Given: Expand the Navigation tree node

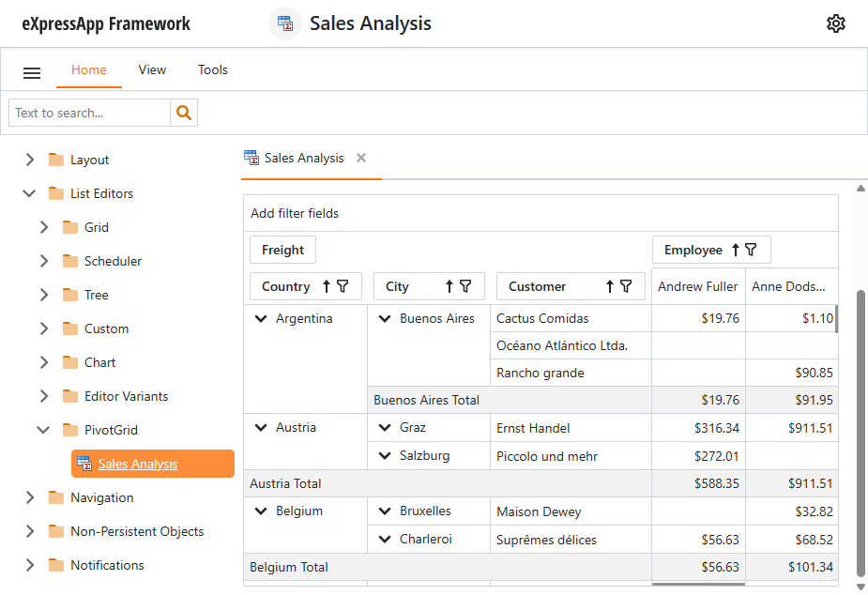Looking at the screenshot, I should (30, 497).
